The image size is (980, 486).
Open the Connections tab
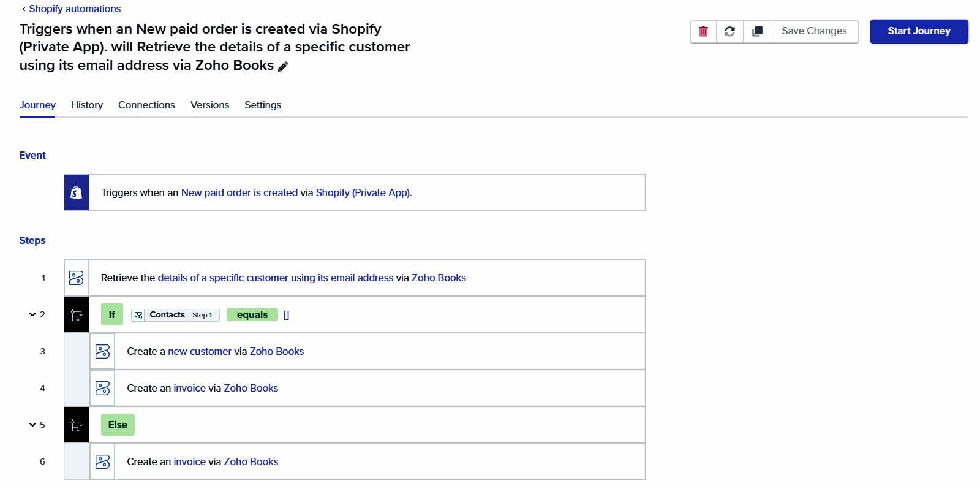coord(146,105)
